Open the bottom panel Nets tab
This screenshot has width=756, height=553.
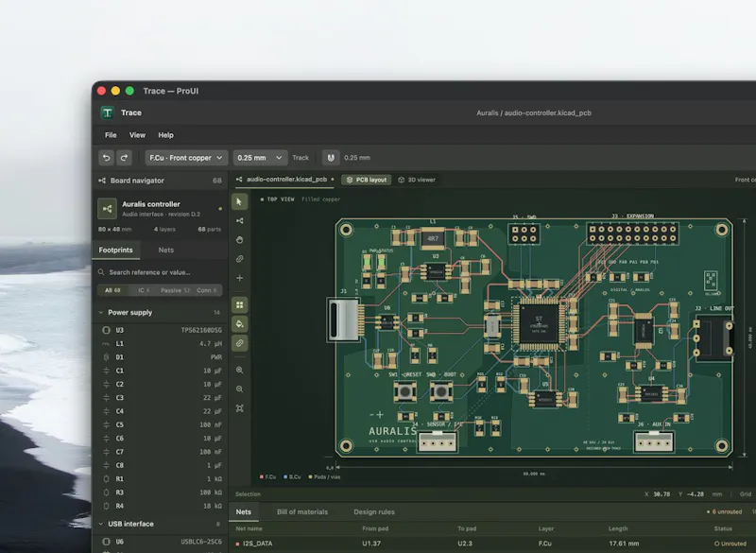(x=244, y=512)
